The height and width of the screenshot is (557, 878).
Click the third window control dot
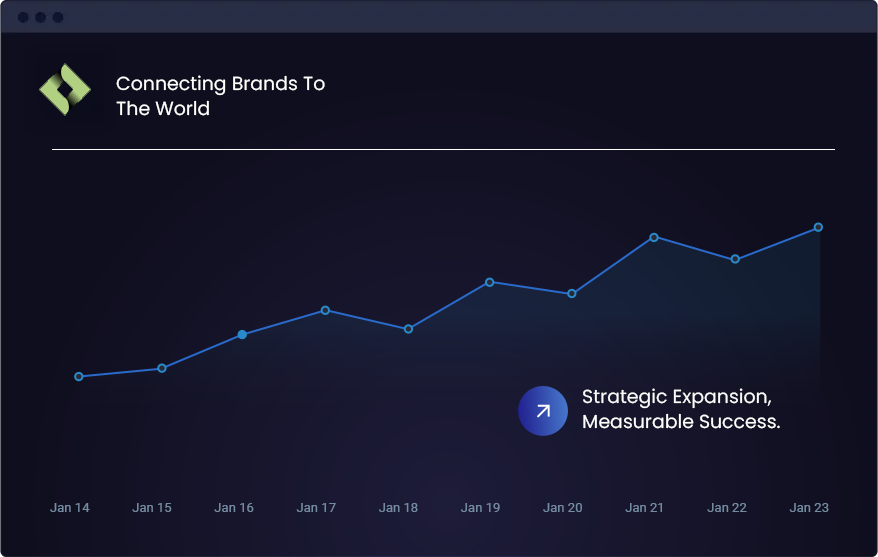pos(57,18)
